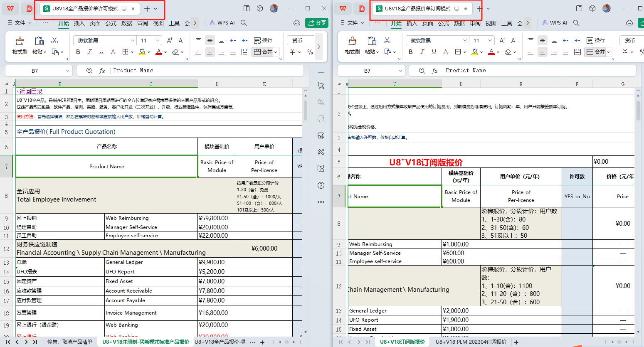
Task: Select the arrow pointer tool in the left window's side toolbar
Action: (x=321, y=86)
